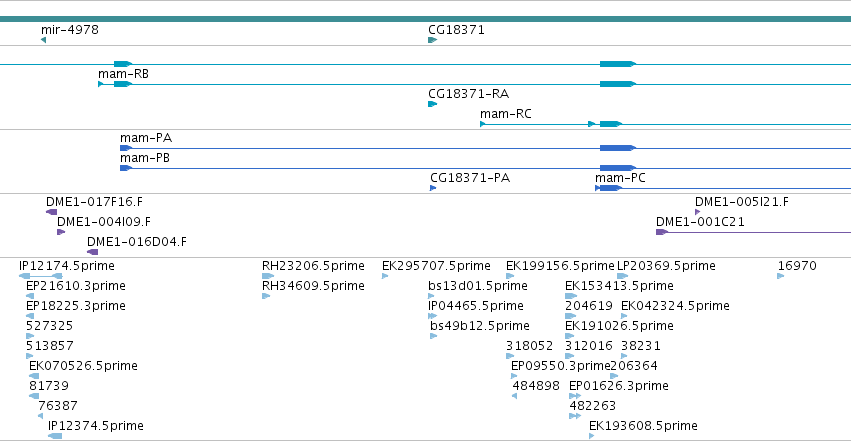Screen dimensions: 851x441
Task: Select the EK153413.5prime EST
Action: [x=570, y=296]
